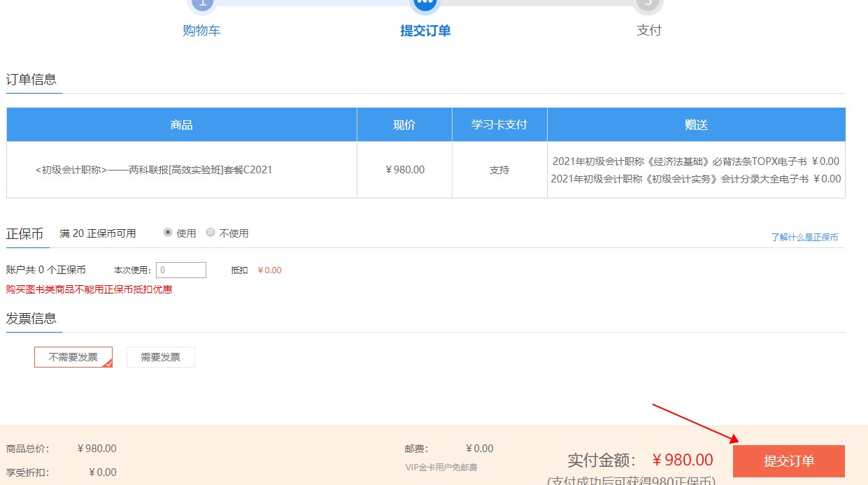Click the 提交订单 step label
868x485 pixels.
point(425,29)
